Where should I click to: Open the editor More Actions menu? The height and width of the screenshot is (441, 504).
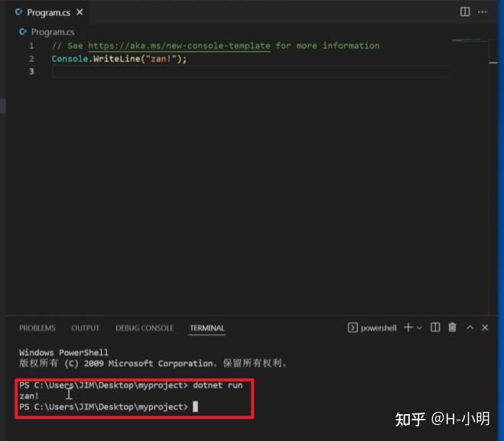(483, 12)
